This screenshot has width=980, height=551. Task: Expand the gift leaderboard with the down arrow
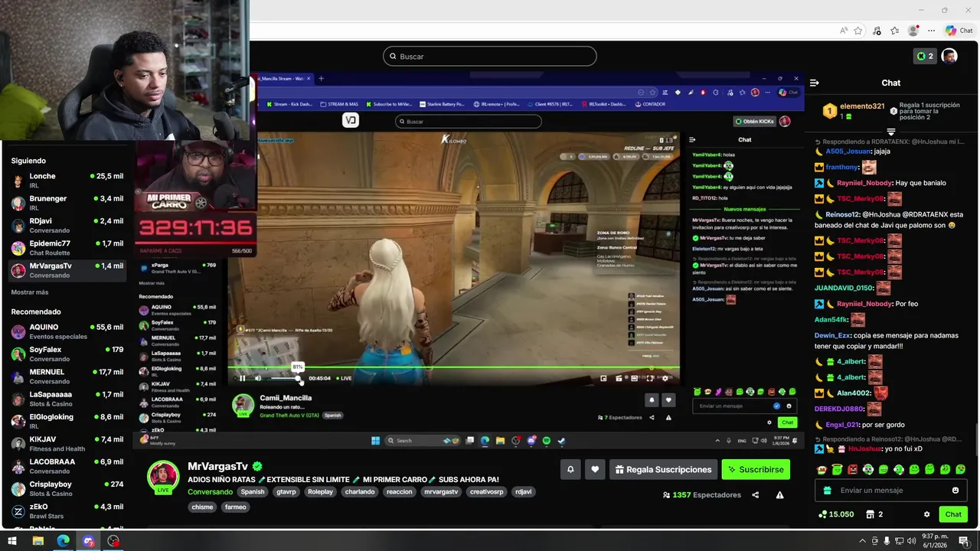[x=890, y=132]
